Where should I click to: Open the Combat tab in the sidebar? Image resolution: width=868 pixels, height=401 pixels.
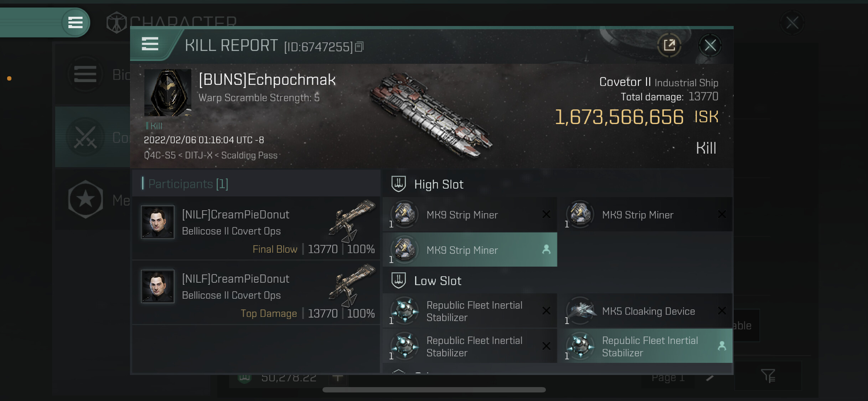coord(86,137)
